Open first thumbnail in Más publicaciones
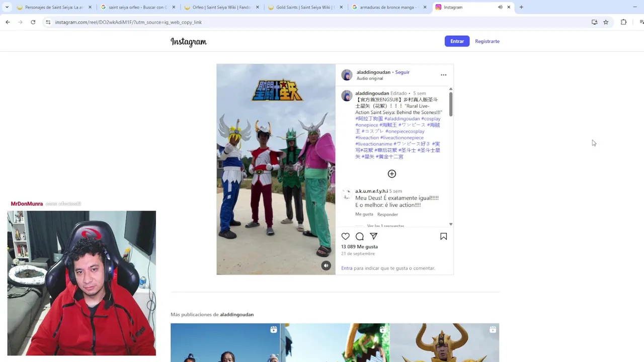 (x=225, y=342)
